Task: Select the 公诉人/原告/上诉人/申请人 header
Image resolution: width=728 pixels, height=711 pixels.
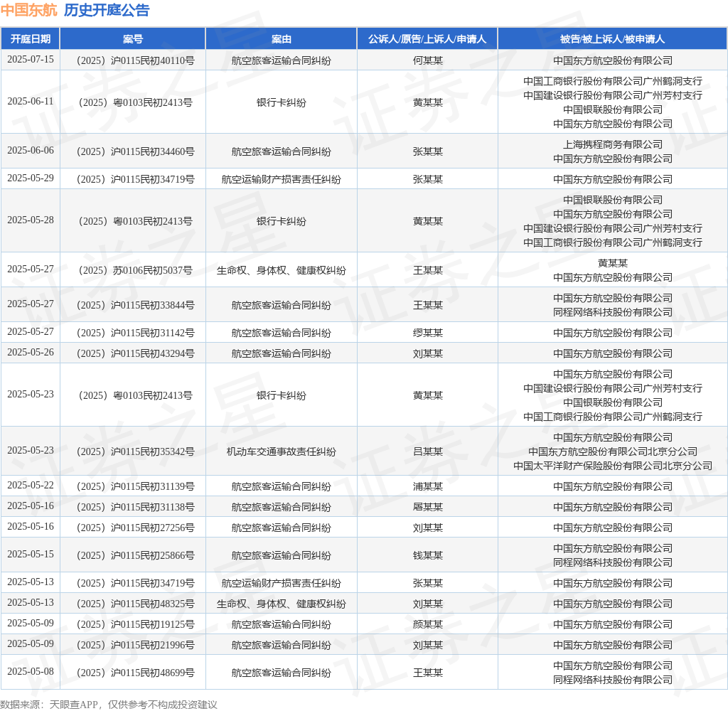Action: [x=427, y=39]
